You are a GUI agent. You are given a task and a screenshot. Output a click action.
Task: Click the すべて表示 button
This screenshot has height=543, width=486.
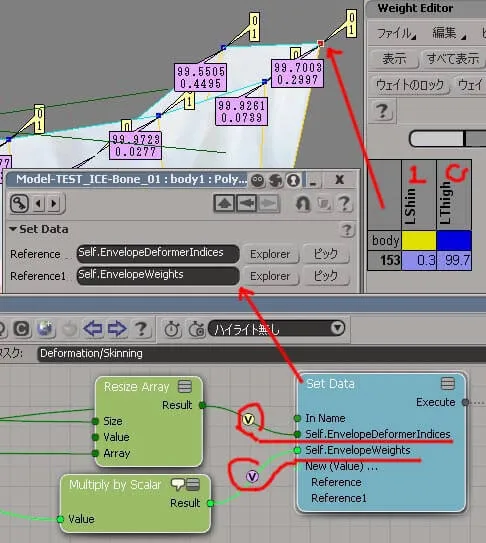(x=453, y=59)
